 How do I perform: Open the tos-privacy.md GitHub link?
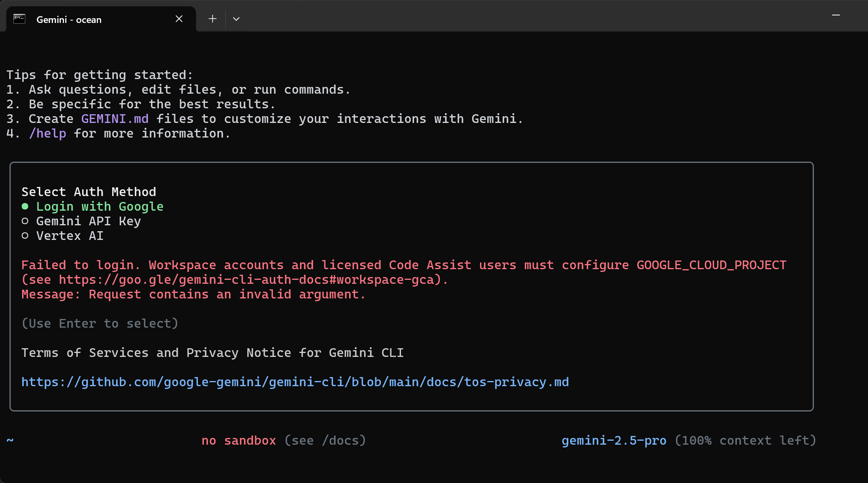pos(295,382)
